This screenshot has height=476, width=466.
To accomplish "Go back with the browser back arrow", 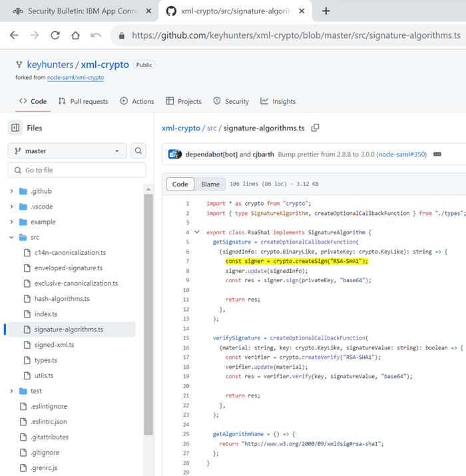I will tap(14, 35).
